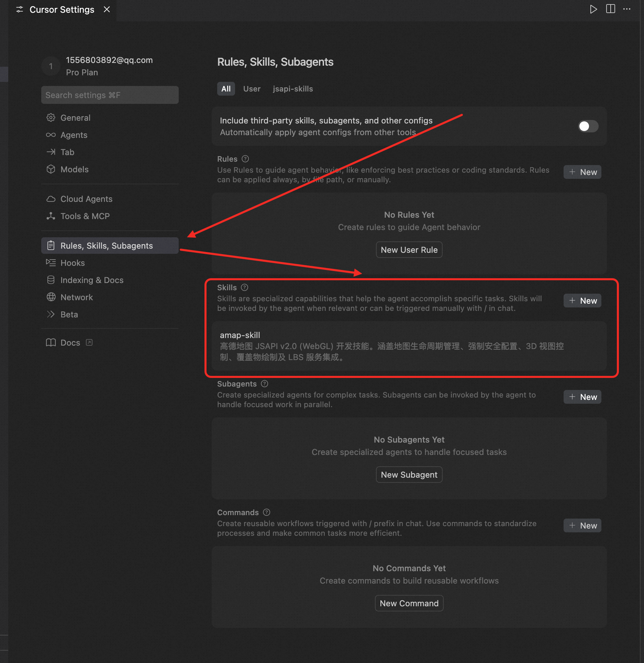This screenshot has width=644, height=663.
Task: Click the New User Rule button
Action: pyautogui.click(x=409, y=250)
